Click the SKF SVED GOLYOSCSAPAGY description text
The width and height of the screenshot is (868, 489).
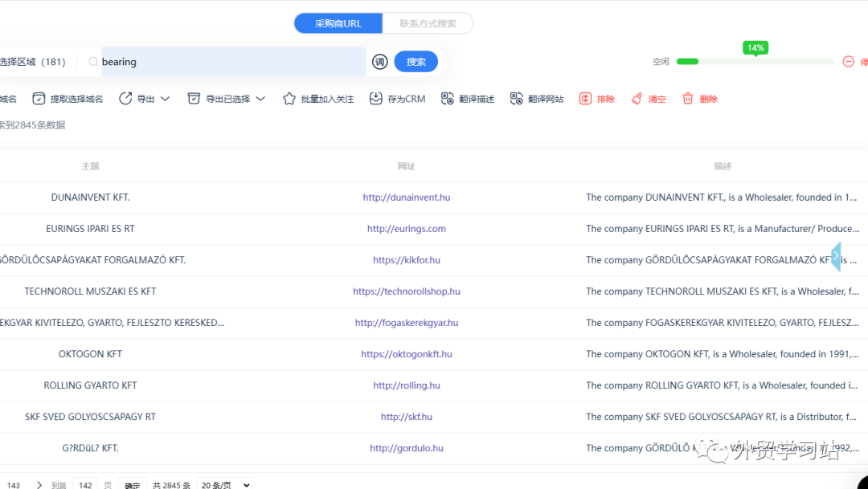pos(722,417)
